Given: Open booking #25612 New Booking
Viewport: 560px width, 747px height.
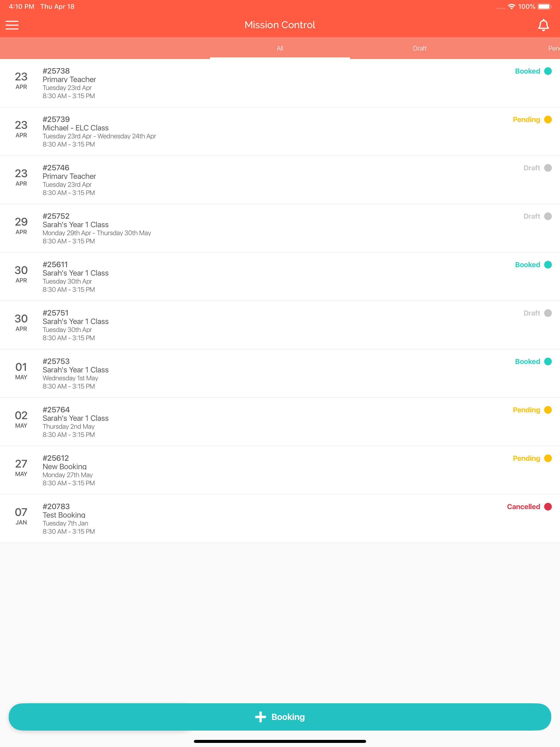Looking at the screenshot, I should point(280,470).
